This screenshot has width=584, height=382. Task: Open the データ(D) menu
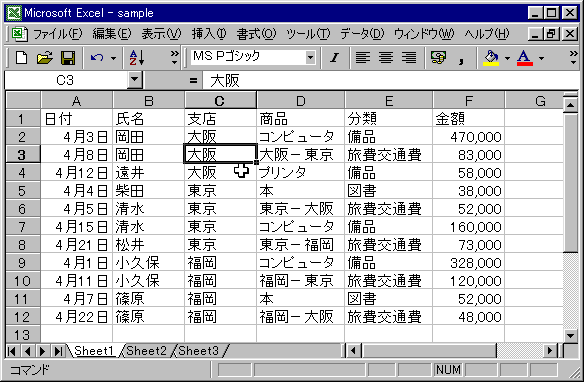point(362,34)
